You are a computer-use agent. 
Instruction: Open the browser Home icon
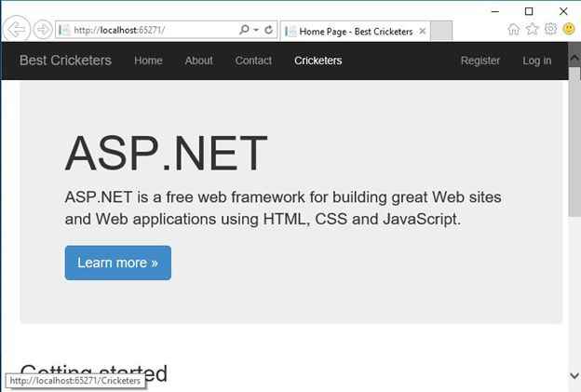coord(514,29)
